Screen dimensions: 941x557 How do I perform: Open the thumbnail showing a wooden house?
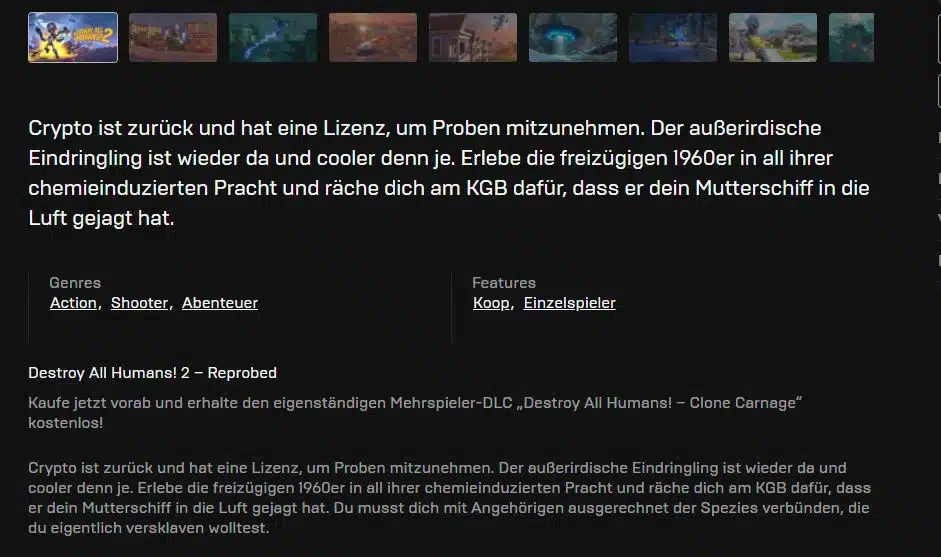tap(473, 37)
